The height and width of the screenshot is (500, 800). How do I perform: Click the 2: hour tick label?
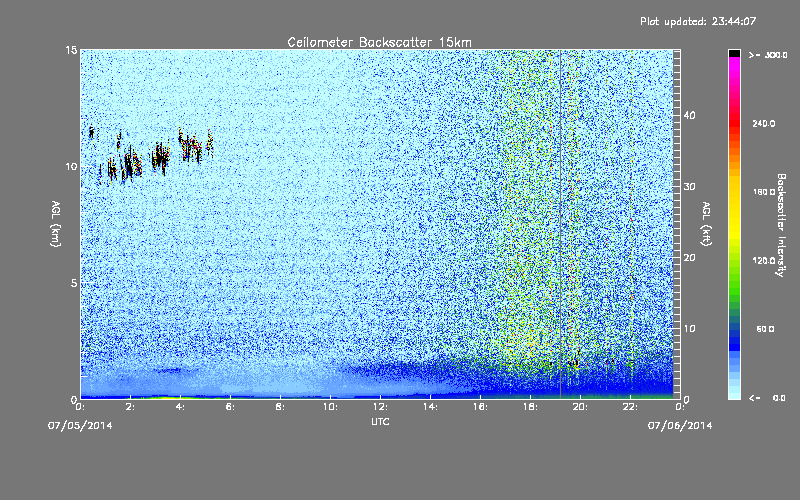[131, 407]
